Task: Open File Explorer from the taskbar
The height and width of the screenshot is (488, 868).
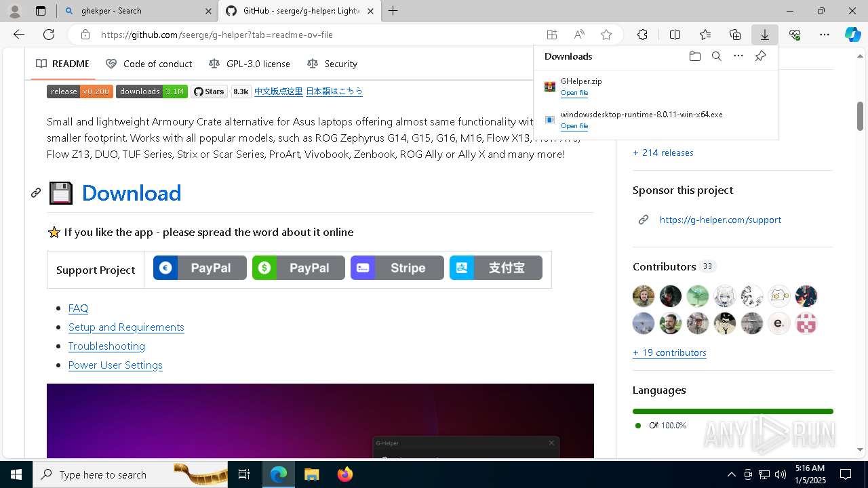Action: coord(312,474)
